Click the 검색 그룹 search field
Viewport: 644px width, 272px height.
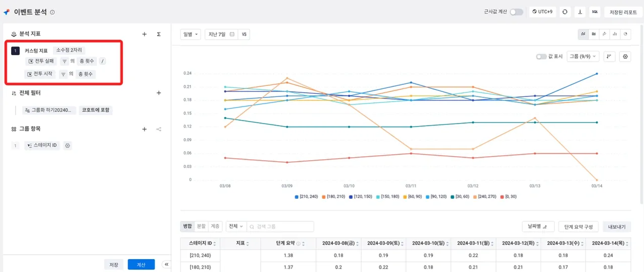tap(280, 226)
